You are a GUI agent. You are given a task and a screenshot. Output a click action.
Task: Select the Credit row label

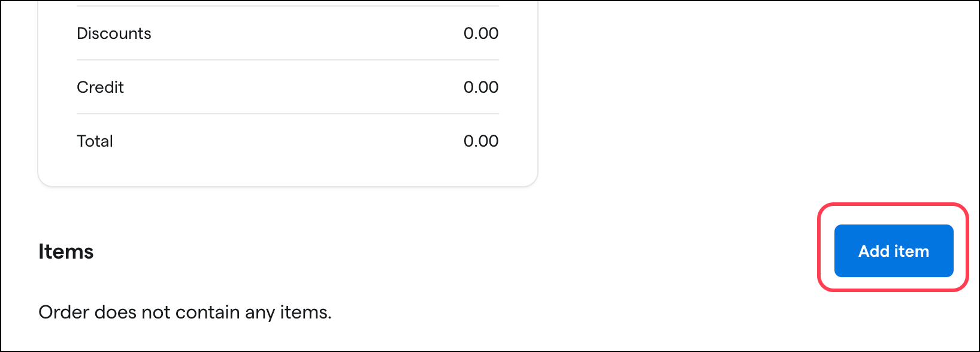click(x=100, y=87)
